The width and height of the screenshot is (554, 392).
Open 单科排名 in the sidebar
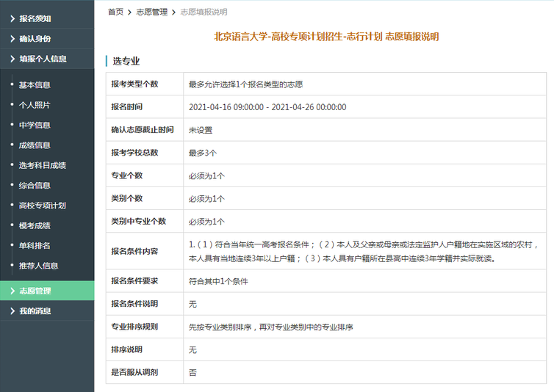pyautogui.click(x=35, y=246)
